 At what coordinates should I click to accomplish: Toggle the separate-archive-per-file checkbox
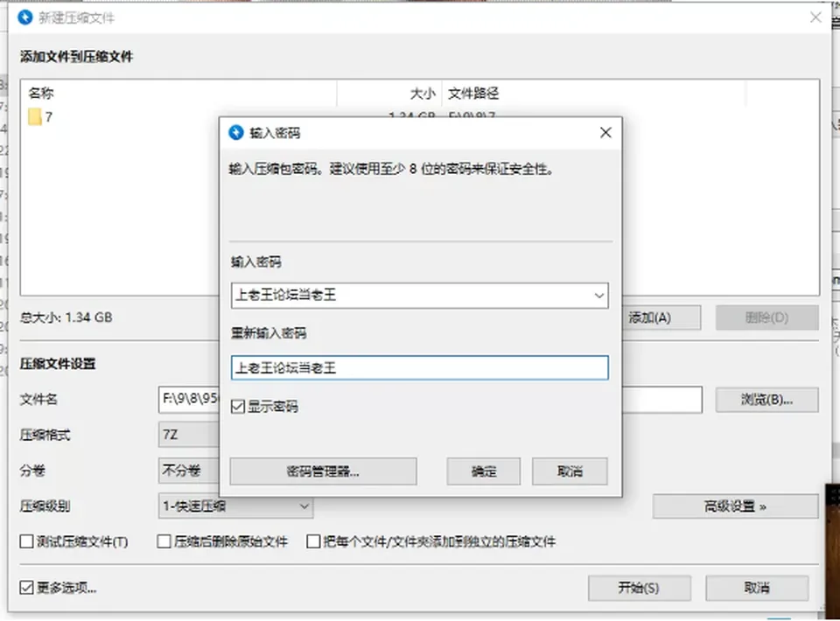click(313, 541)
